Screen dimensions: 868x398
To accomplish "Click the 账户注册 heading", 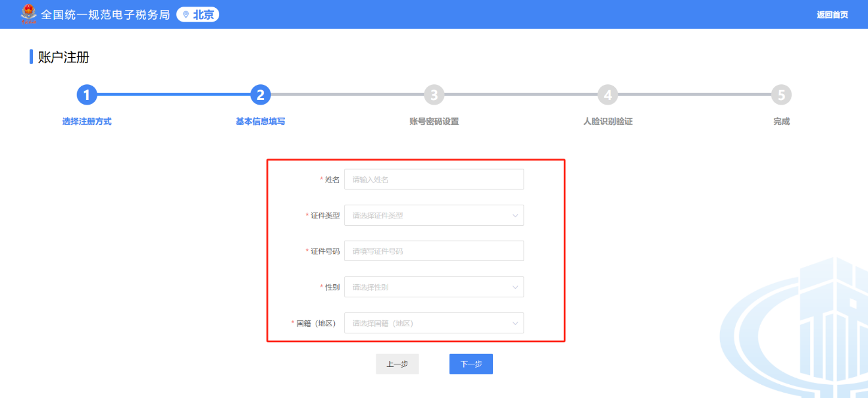I will click(x=63, y=57).
